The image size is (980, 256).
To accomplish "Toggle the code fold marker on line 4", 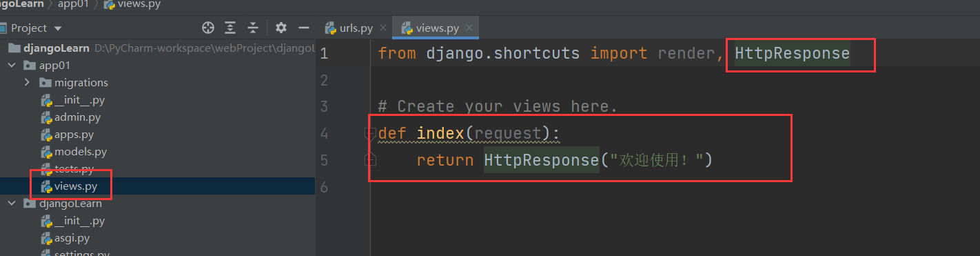I will pos(370,134).
